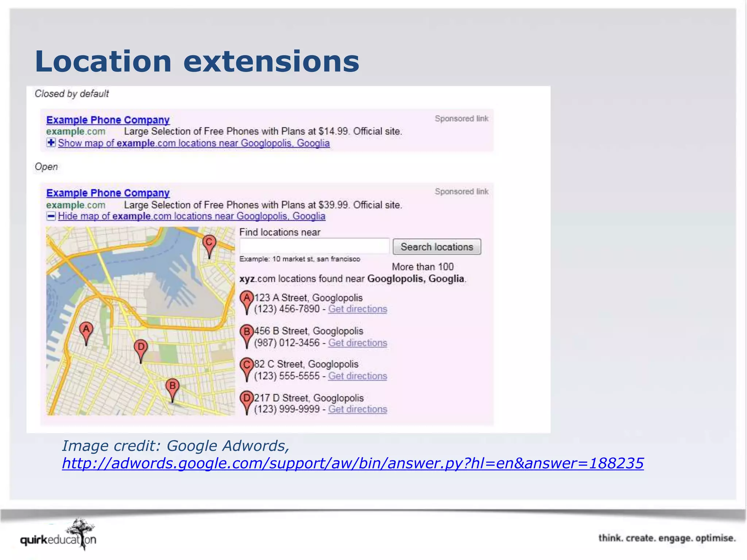
Task: Click 'Sponsored link' in the closed ad
Action: coord(461,118)
